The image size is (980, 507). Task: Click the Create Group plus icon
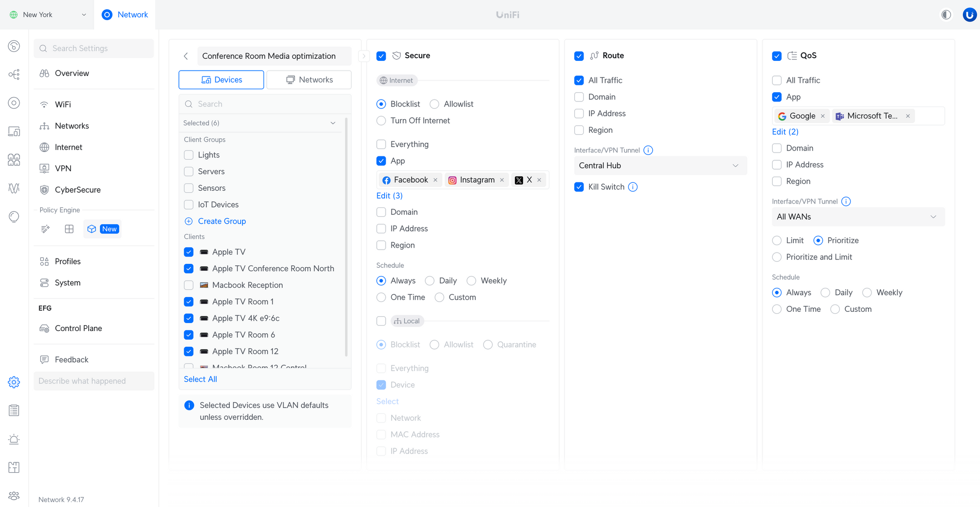click(189, 221)
